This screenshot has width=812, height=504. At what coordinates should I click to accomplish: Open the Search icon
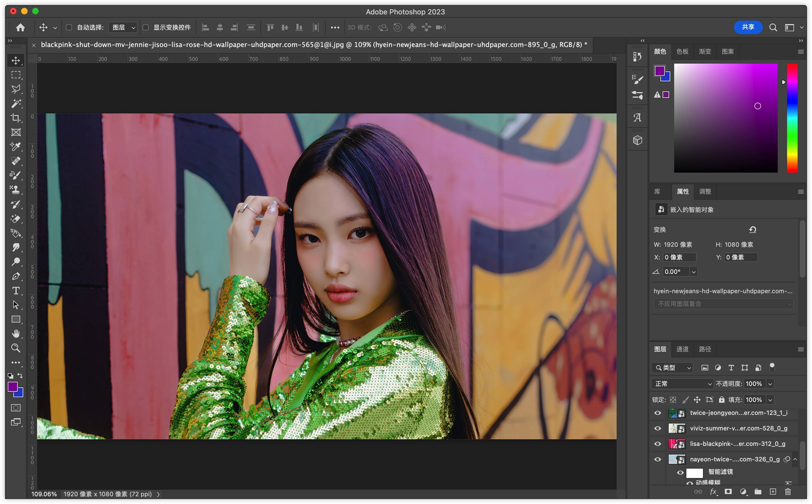pos(773,27)
